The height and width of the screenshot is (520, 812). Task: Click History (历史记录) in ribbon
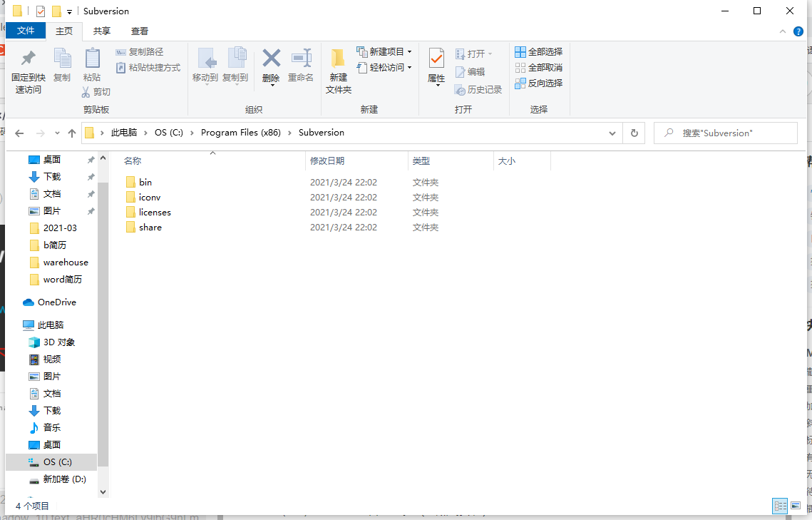click(x=478, y=90)
